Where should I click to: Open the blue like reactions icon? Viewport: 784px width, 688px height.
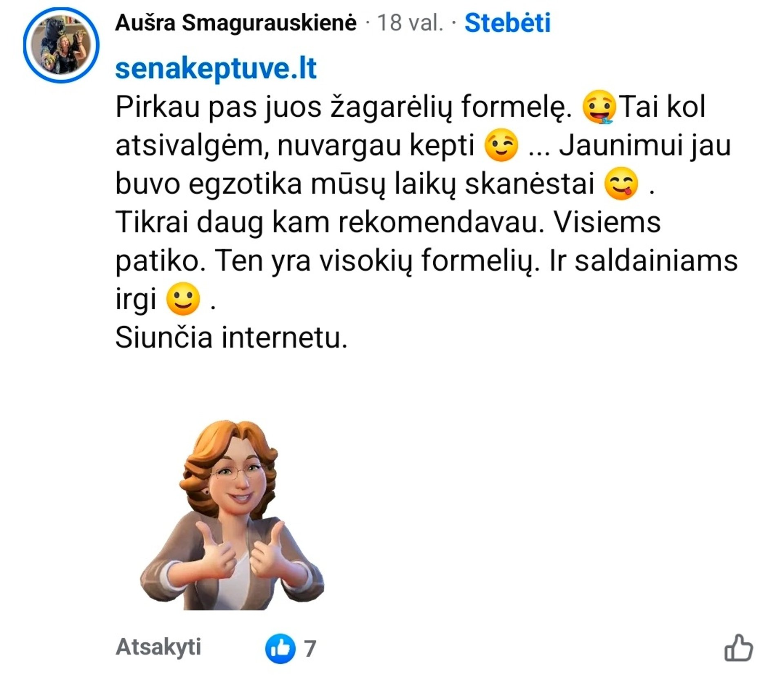click(x=280, y=648)
